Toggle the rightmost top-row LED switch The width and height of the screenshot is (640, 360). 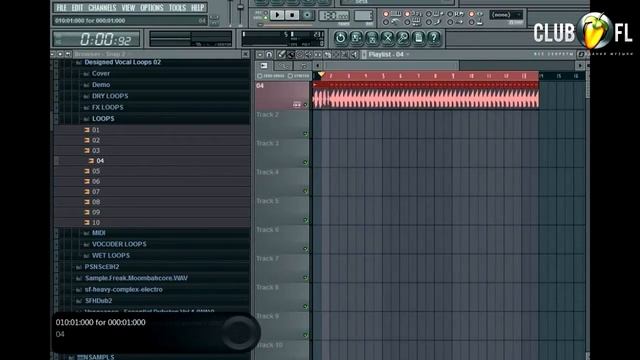(471, 14)
